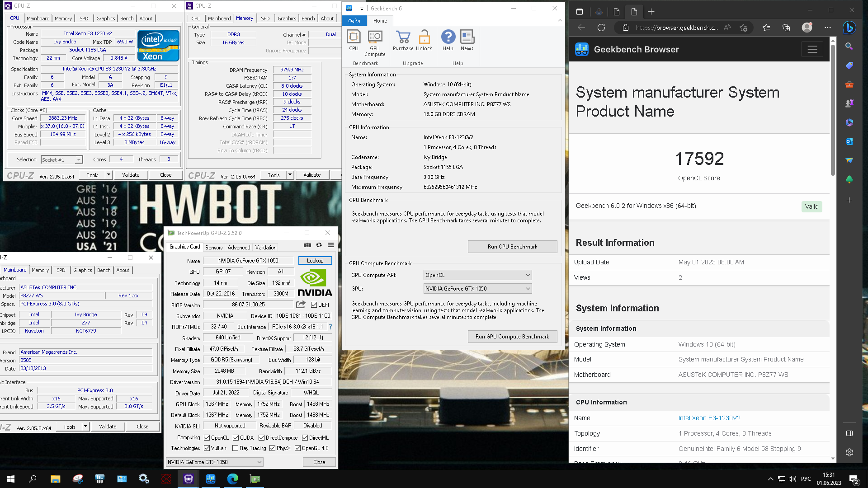Open Geekbench Browser hamburger menu
868x488 pixels.
click(x=812, y=49)
